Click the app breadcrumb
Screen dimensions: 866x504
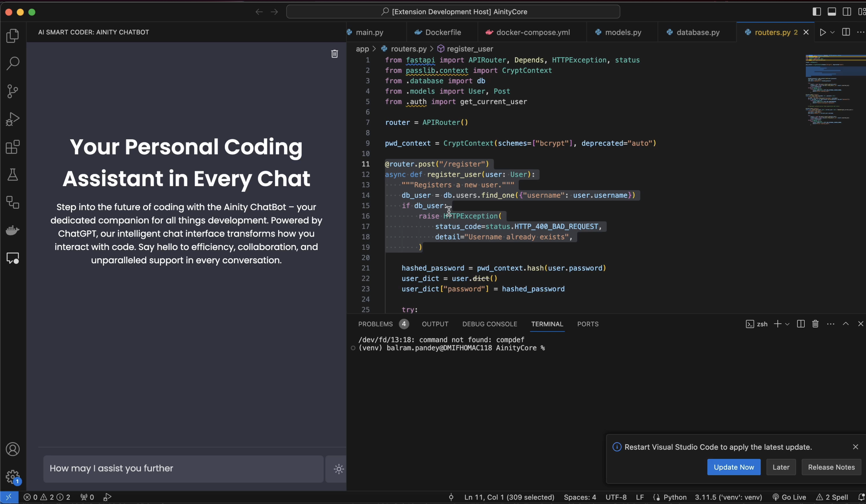point(362,49)
